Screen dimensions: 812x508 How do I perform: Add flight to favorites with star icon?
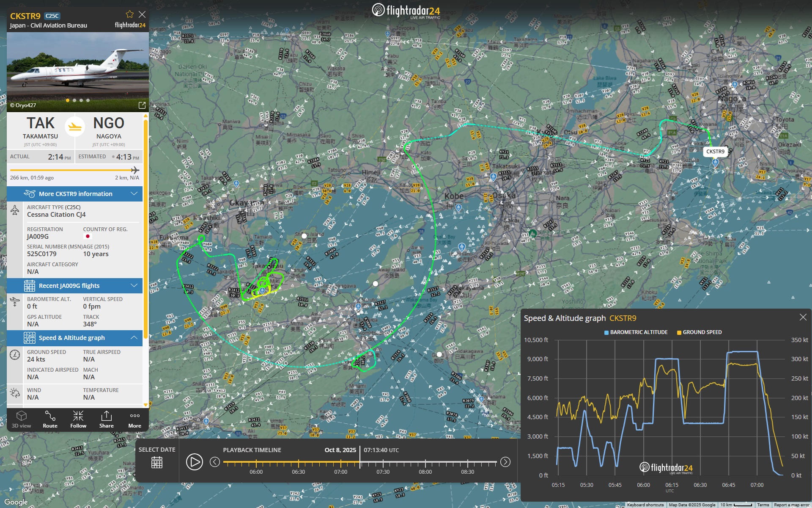click(x=129, y=14)
